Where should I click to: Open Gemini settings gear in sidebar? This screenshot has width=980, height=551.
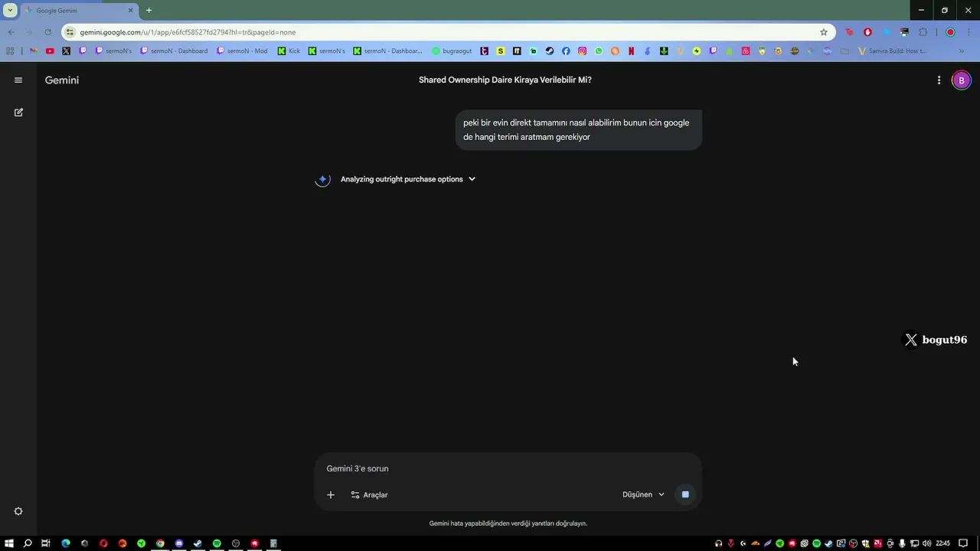pos(18,511)
